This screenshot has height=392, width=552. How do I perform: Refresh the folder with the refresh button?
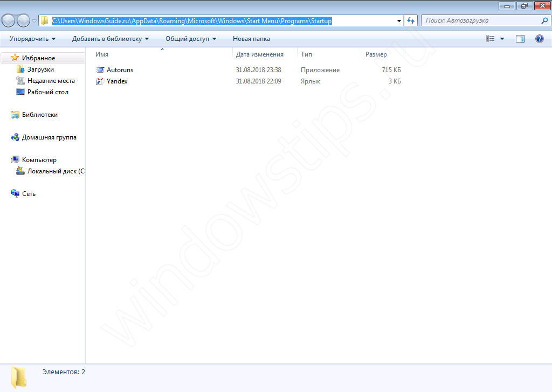pos(410,21)
